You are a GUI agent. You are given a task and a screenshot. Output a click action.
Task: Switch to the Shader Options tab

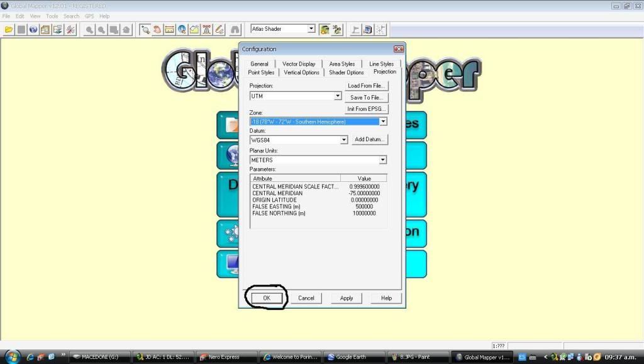coord(347,72)
